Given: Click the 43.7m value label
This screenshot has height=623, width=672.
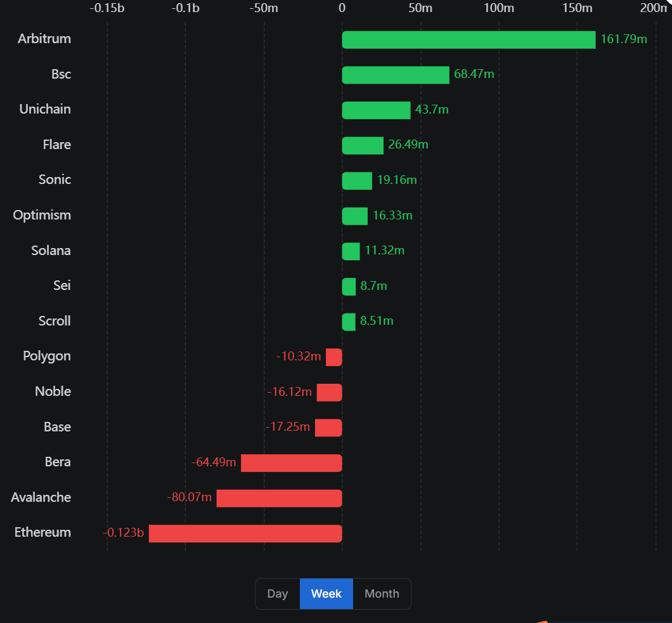Looking at the screenshot, I should [432, 110].
